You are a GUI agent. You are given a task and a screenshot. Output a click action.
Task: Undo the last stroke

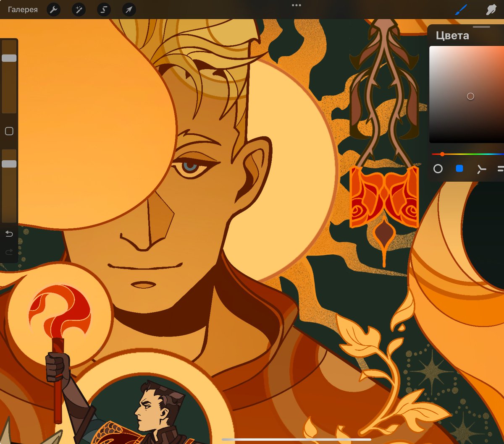pyautogui.click(x=9, y=234)
